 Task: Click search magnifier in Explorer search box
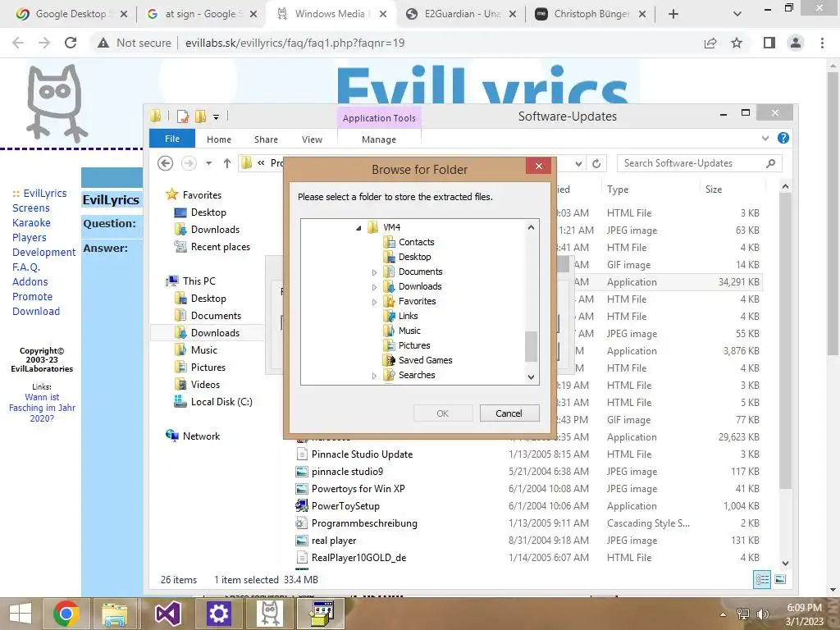770,163
